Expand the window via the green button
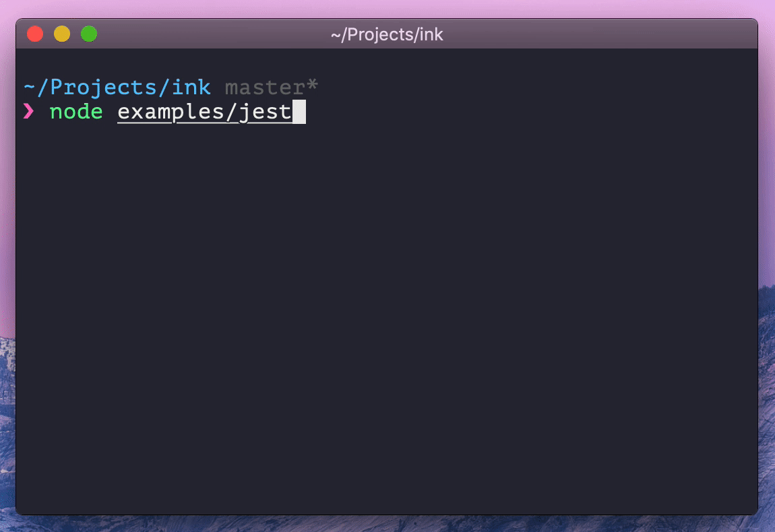775x532 pixels. point(88,34)
